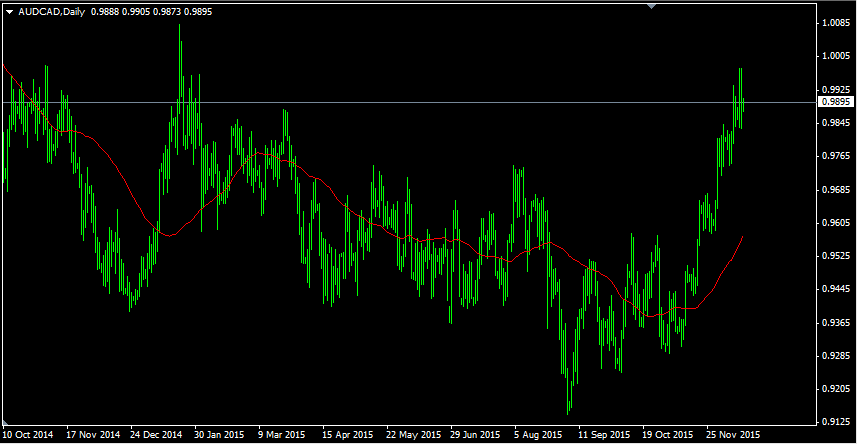857x444 pixels.
Task: Click the 0.9605 price axis label
Action: (834, 223)
